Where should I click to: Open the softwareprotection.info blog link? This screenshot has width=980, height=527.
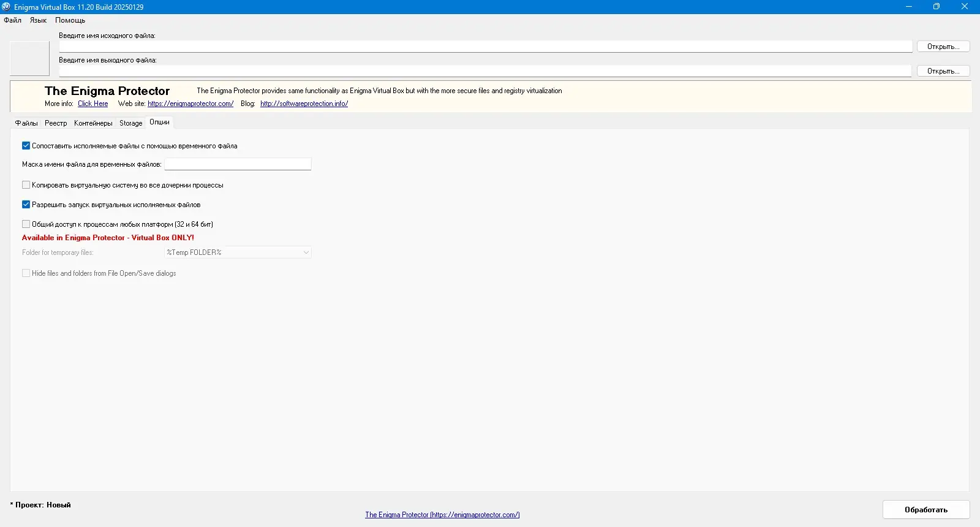[x=304, y=104]
